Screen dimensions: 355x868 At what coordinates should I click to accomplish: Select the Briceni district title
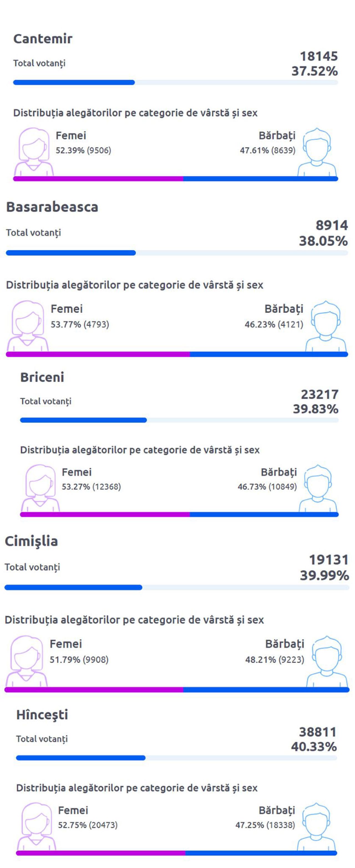pyautogui.click(x=42, y=377)
